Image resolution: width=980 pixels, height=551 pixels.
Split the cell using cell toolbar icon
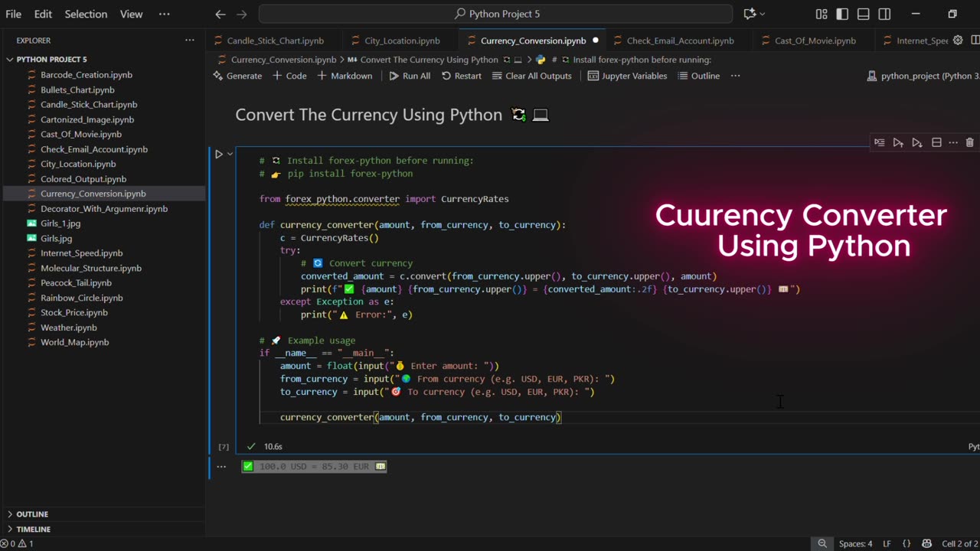936,142
